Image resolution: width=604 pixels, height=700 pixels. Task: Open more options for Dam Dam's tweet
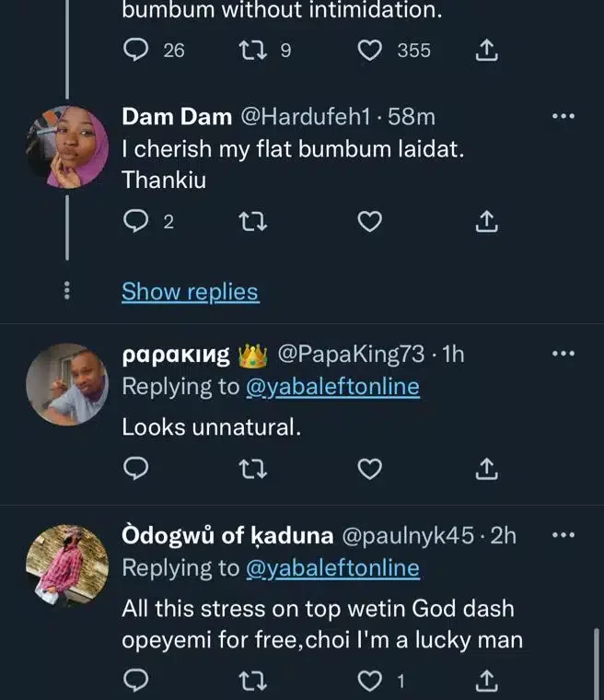tap(562, 117)
